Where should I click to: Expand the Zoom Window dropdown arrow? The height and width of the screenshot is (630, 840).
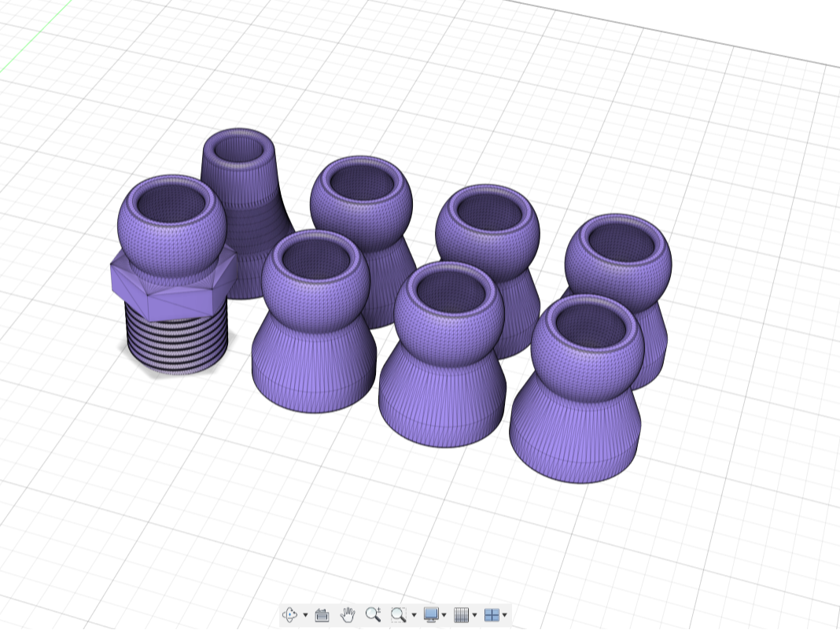414,615
